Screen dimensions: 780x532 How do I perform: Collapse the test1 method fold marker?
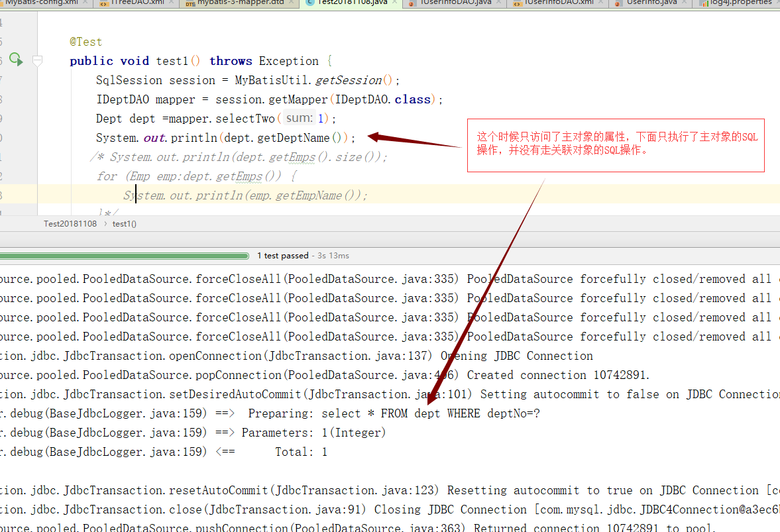click(38, 60)
